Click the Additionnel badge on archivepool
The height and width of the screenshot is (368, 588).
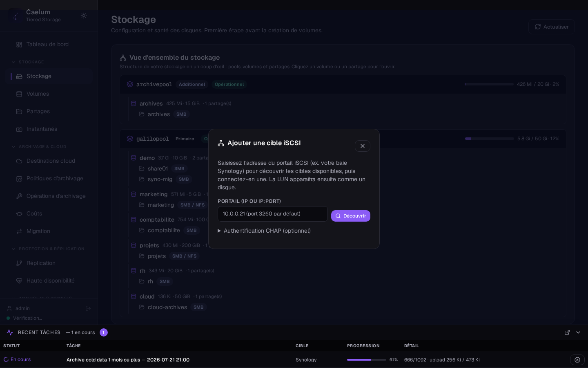coord(192,84)
